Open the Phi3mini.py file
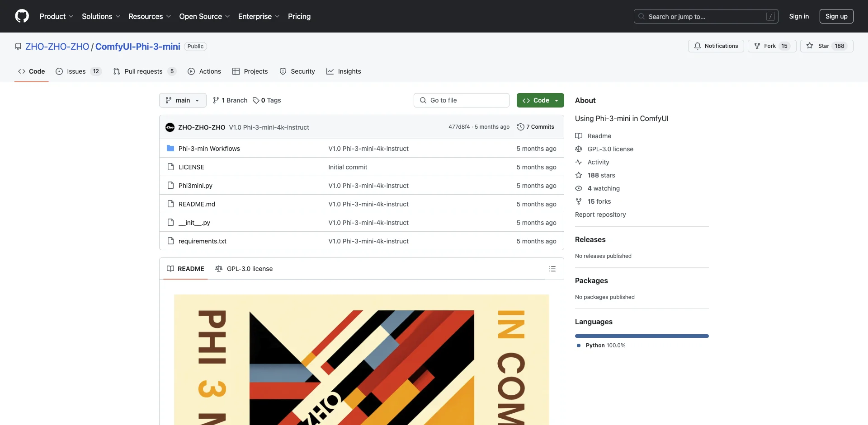This screenshot has height=425, width=868. (195, 186)
